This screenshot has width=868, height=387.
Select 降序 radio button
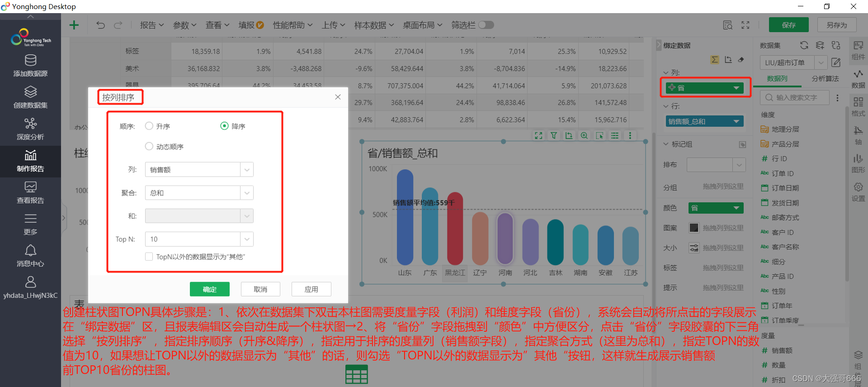pyautogui.click(x=224, y=126)
